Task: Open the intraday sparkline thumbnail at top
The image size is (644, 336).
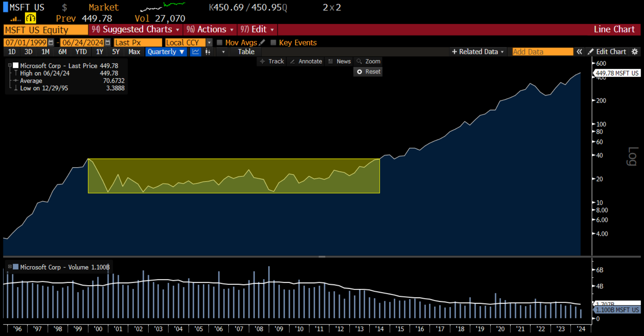Action: [162, 7]
